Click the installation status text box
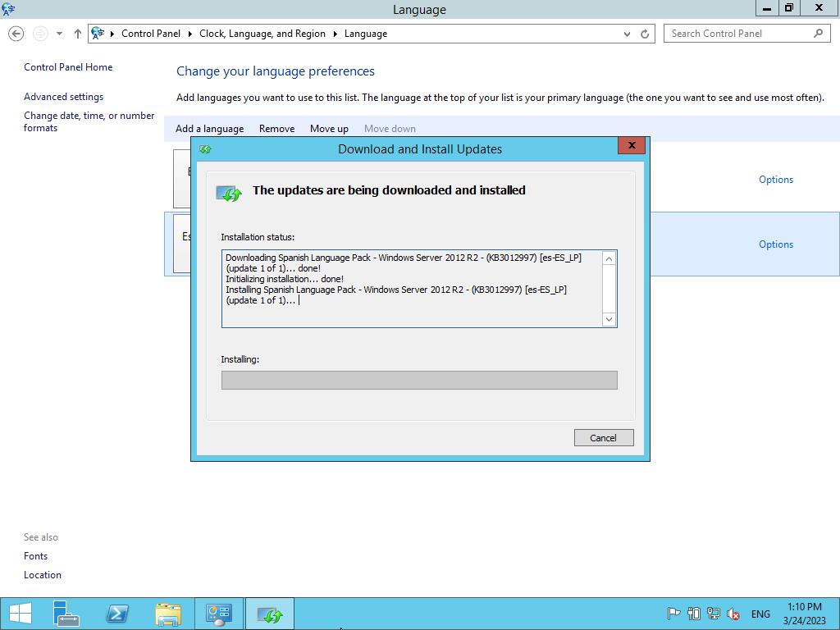The width and height of the screenshot is (840, 630). 419,289
